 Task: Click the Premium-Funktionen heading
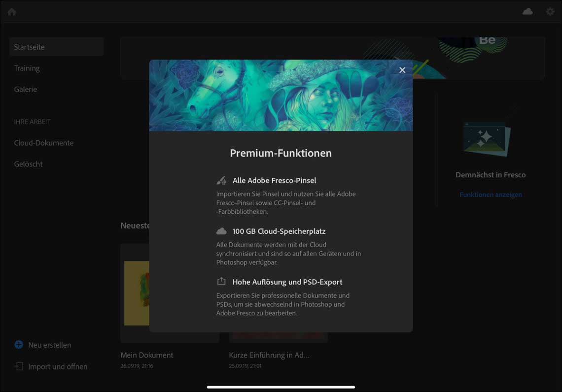pos(281,153)
